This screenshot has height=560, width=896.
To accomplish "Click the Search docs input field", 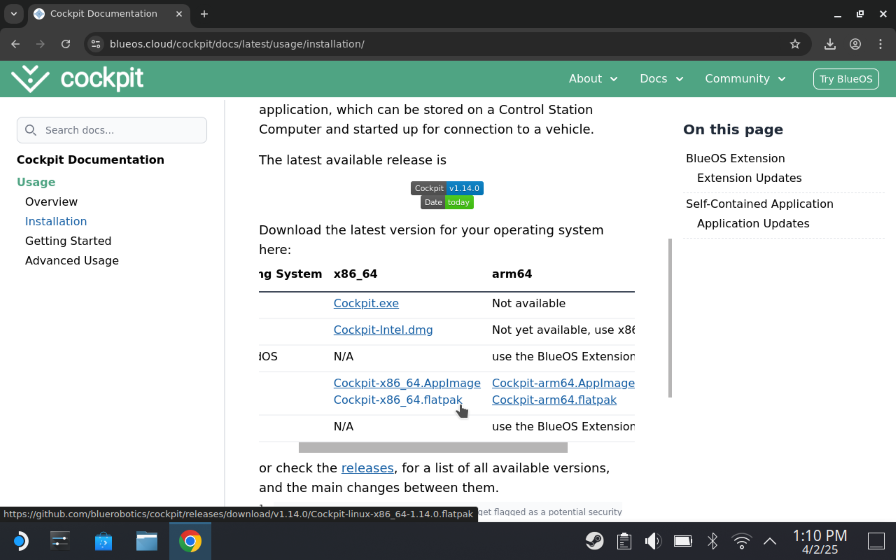I will click(x=112, y=130).
